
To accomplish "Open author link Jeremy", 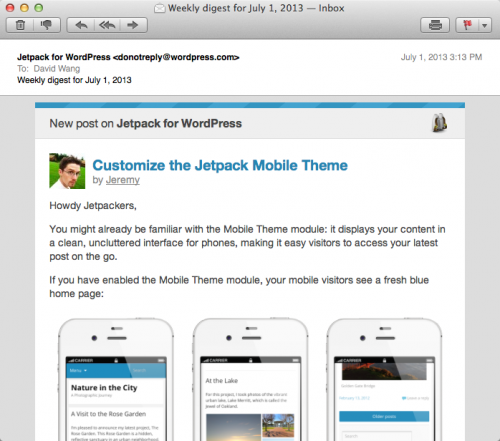I will coord(123,180).
